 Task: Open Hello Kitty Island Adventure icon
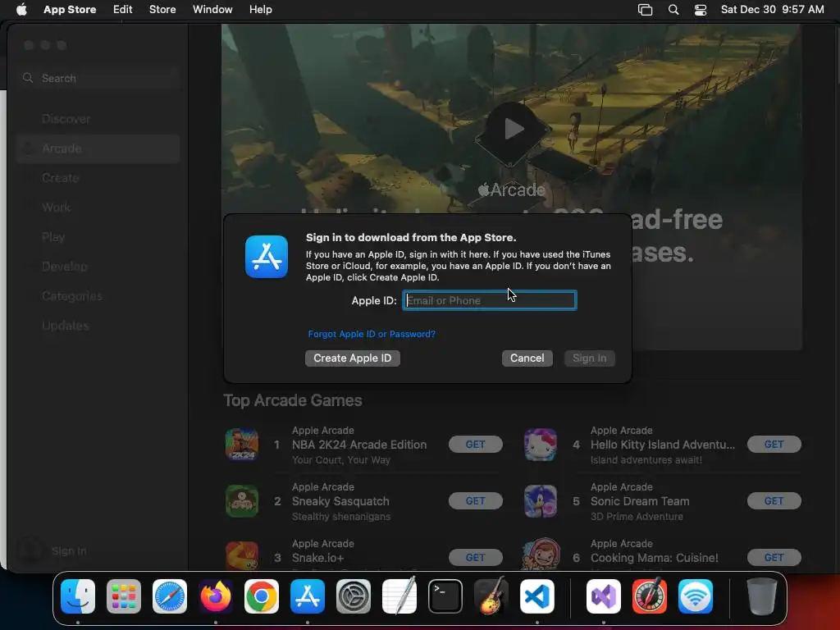(541, 444)
